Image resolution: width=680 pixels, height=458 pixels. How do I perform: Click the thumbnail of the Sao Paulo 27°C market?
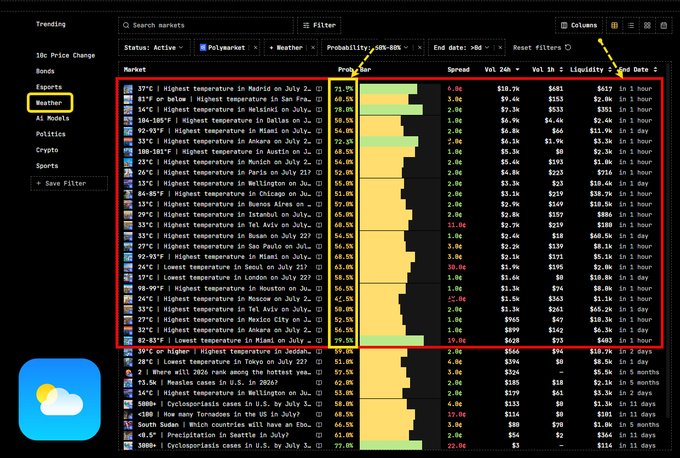128,246
